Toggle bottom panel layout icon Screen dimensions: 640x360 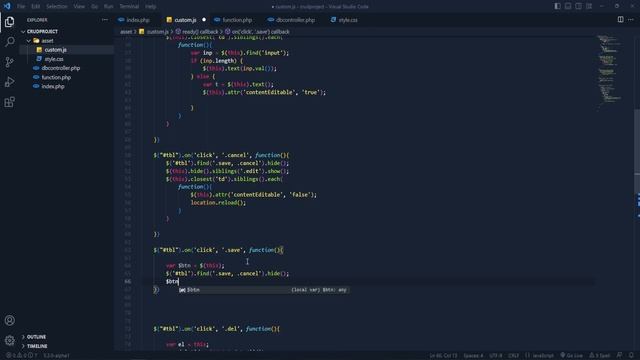(x=568, y=6)
